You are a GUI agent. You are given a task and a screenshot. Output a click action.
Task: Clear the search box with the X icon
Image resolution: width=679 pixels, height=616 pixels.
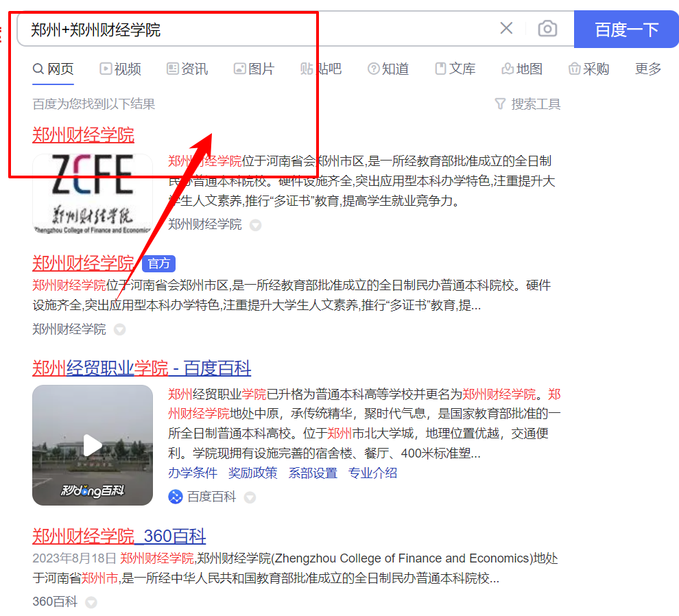point(506,28)
